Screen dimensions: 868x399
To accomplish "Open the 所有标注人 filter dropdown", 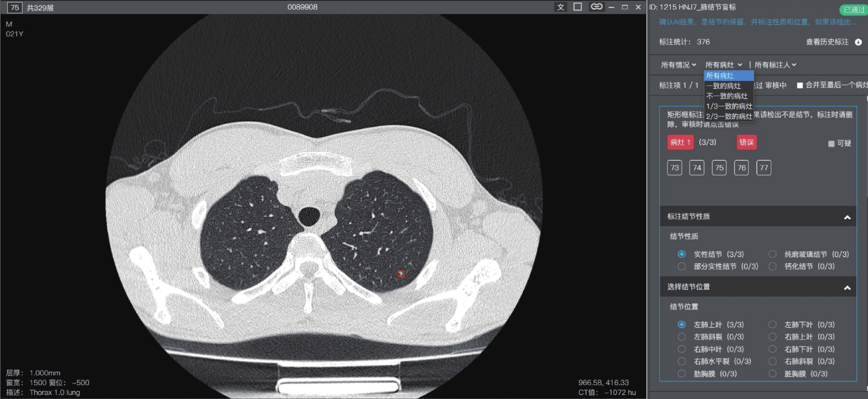I will point(775,65).
